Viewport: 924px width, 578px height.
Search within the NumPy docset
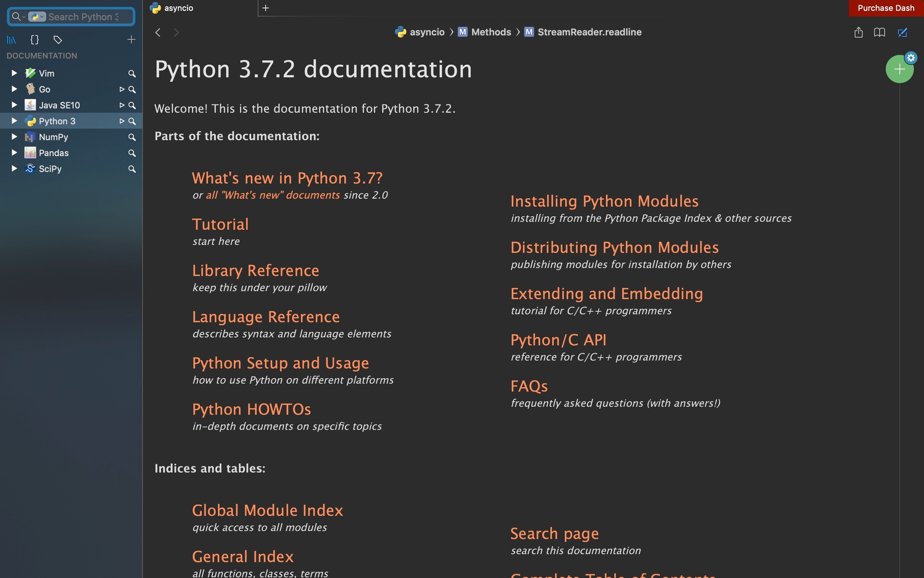pyautogui.click(x=132, y=137)
